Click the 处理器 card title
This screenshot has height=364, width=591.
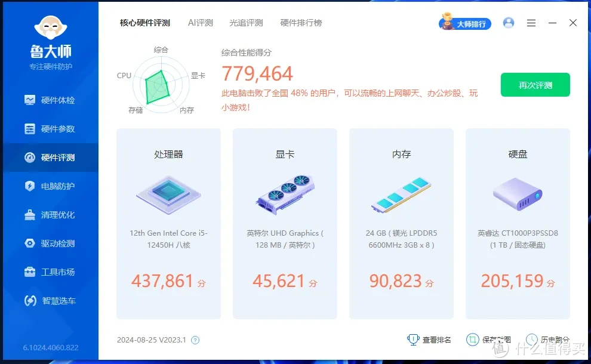coord(168,154)
